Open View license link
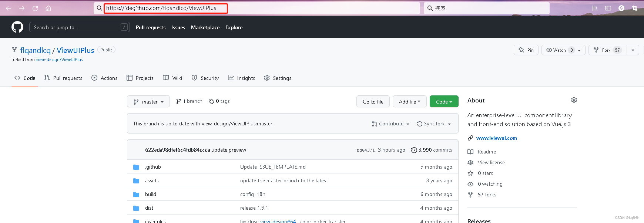 491,162
